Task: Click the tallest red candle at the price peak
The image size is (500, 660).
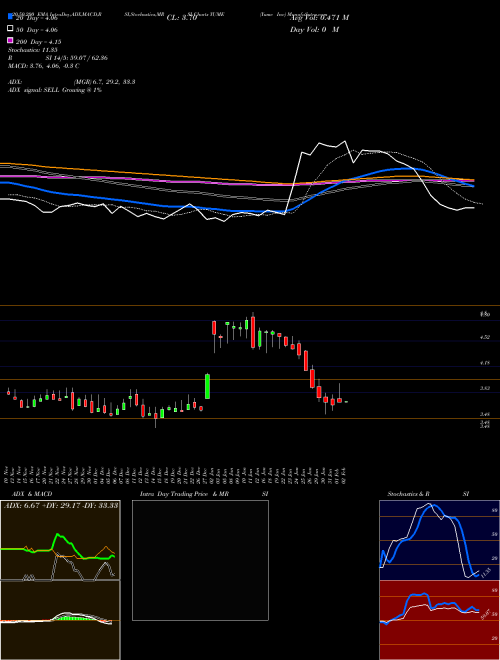Action: [x=253, y=332]
